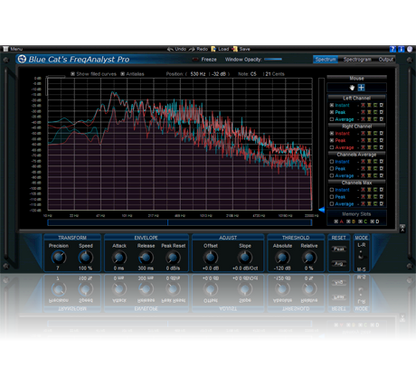This screenshot has height=376, width=416.
Task: Toggle Memory Slot D visibility
Action: 372,222
